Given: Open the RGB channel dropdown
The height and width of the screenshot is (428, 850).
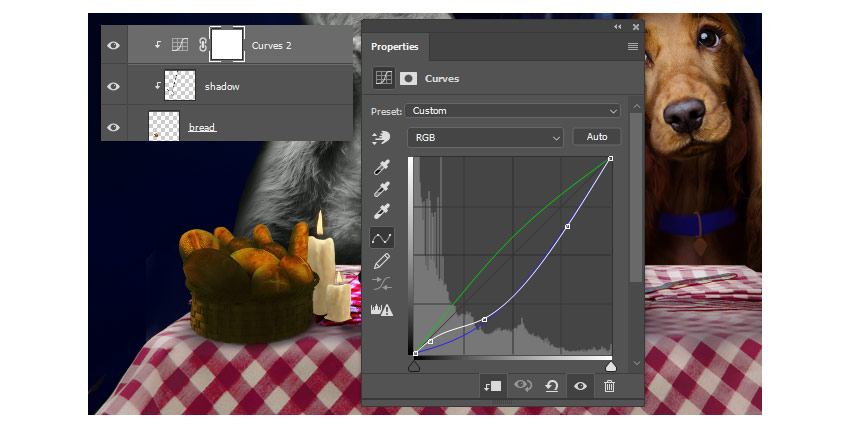Looking at the screenshot, I should 485,138.
